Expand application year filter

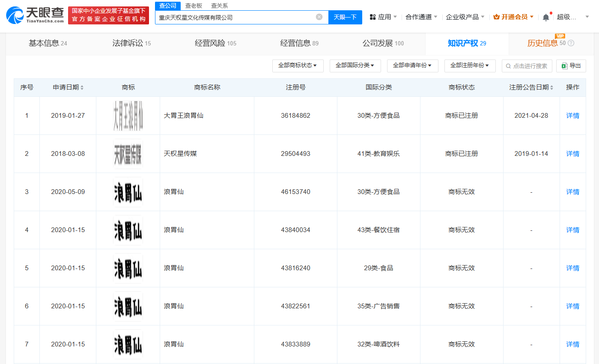pyautogui.click(x=412, y=66)
